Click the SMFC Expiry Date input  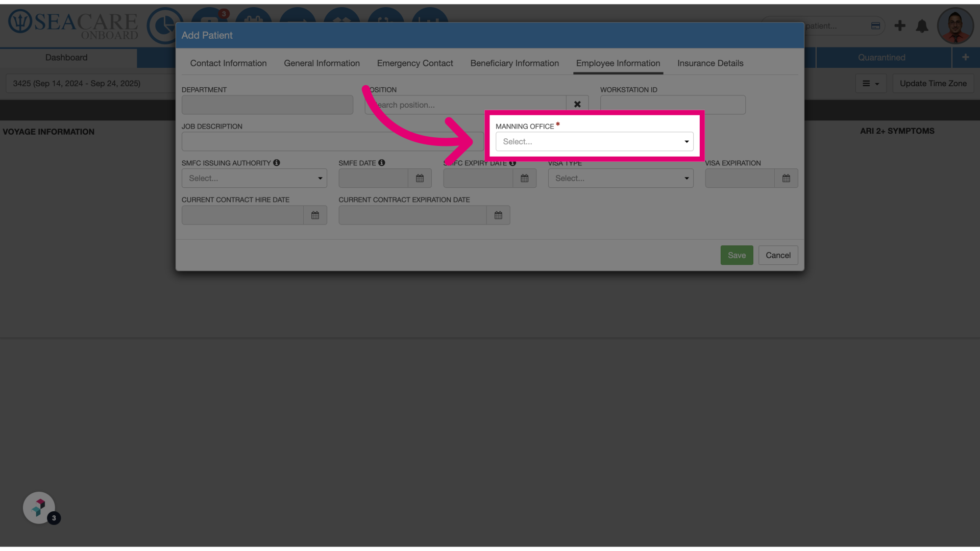[478, 178]
